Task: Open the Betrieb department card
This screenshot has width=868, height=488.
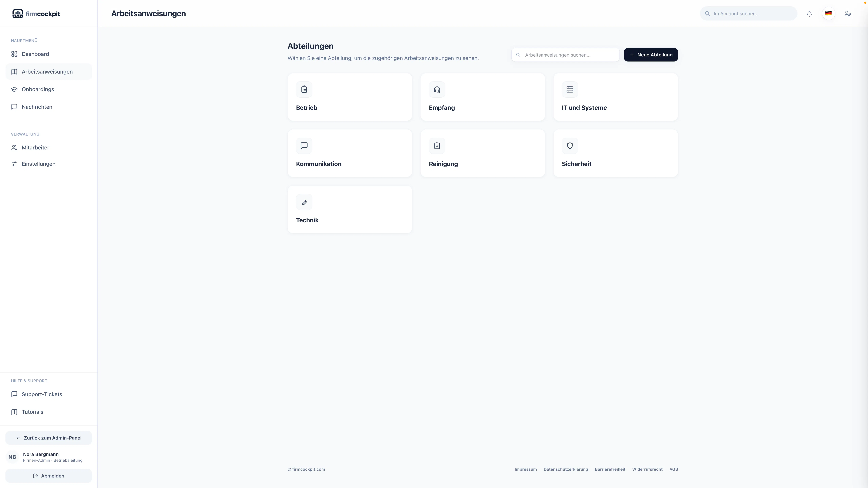Action: coord(350,97)
